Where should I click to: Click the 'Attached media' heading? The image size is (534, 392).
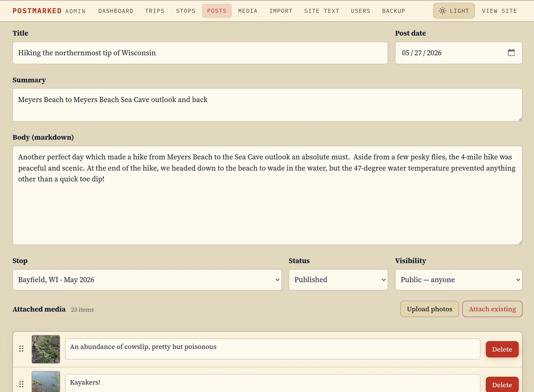pyautogui.click(x=39, y=309)
